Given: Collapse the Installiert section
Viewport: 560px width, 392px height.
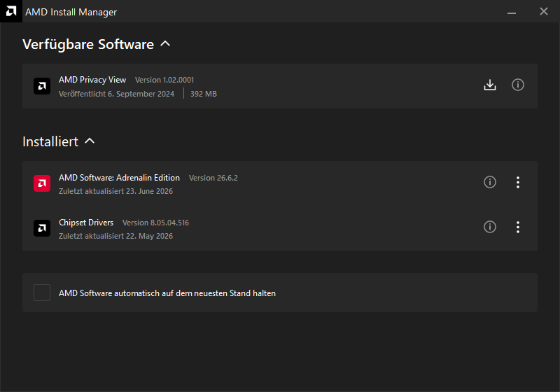Looking at the screenshot, I should tap(90, 141).
